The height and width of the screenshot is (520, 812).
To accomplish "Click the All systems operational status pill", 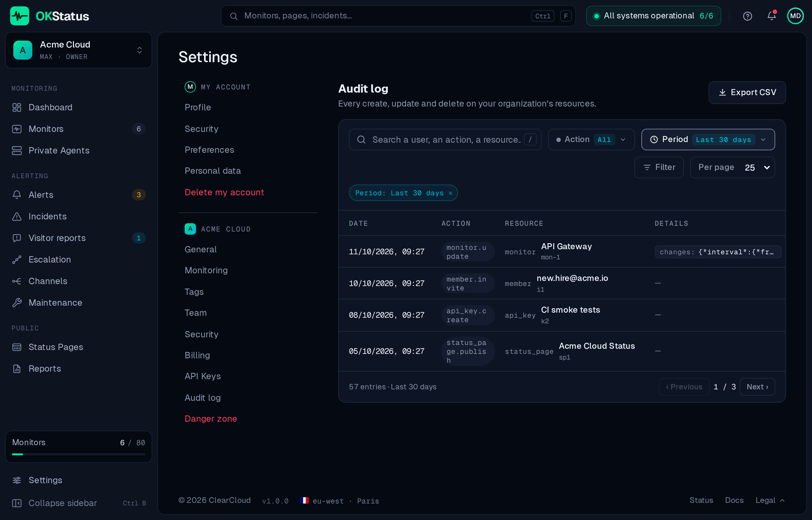I will [x=653, y=16].
